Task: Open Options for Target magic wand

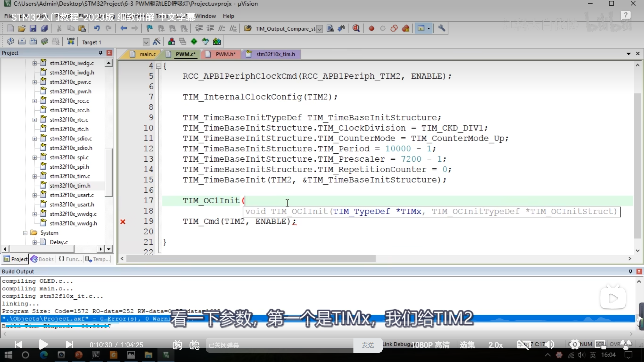Action: (x=156, y=41)
